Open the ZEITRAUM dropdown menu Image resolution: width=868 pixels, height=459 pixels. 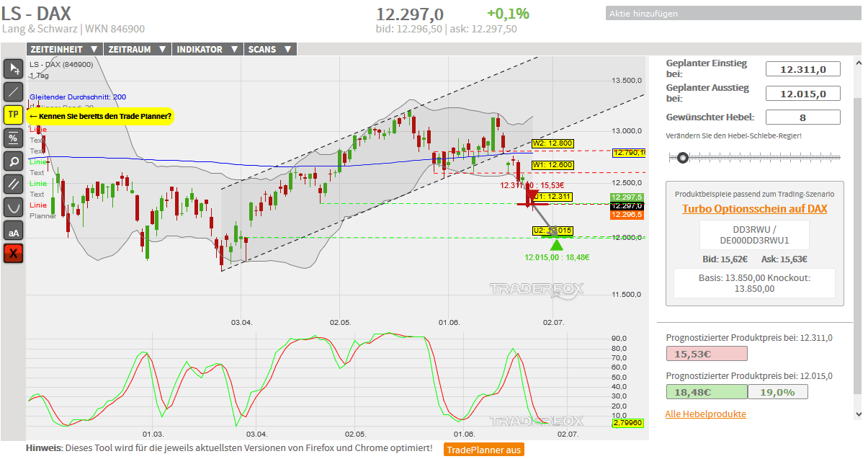(x=138, y=49)
